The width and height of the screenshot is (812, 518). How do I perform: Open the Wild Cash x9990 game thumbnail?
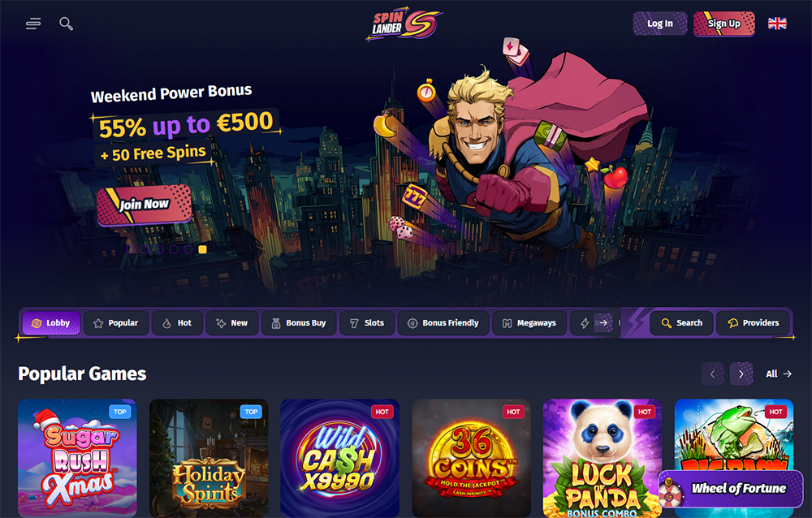click(339, 458)
